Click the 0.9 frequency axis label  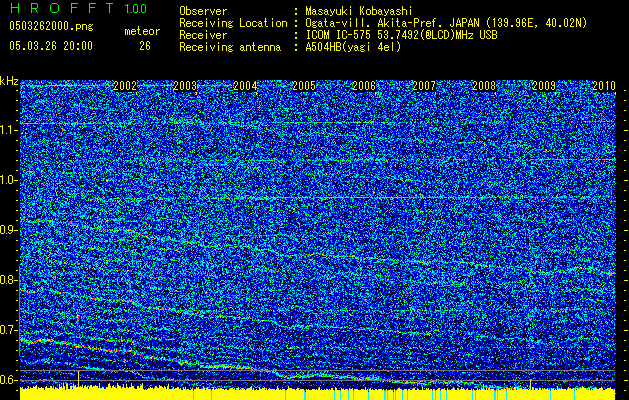coord(9,230)
